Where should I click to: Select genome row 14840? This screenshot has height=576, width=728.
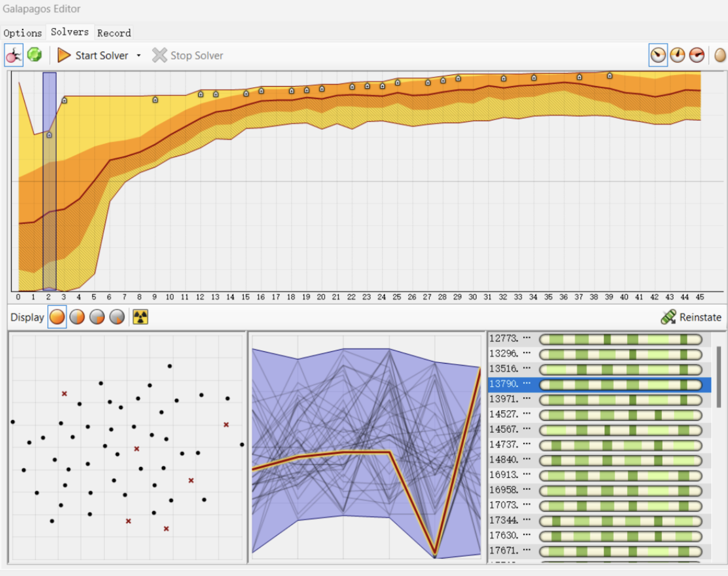599,460
